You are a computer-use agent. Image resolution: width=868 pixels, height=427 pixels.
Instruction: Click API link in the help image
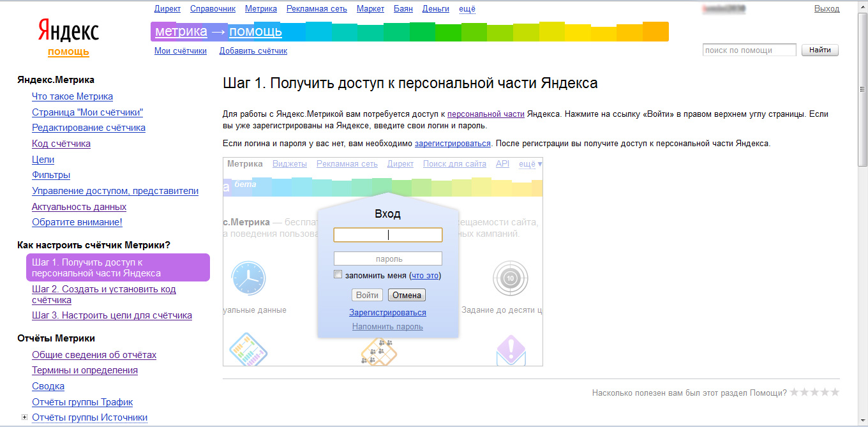point(502,164)
